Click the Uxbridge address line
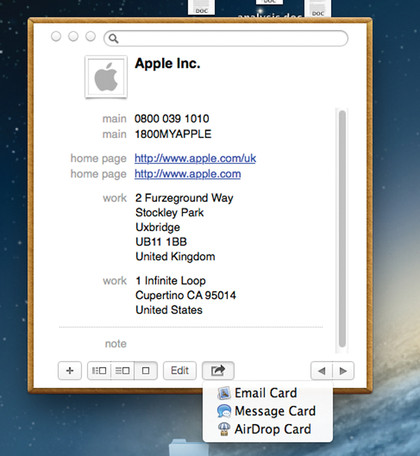This screenshot has height=456, width=420. click(158, 227)
